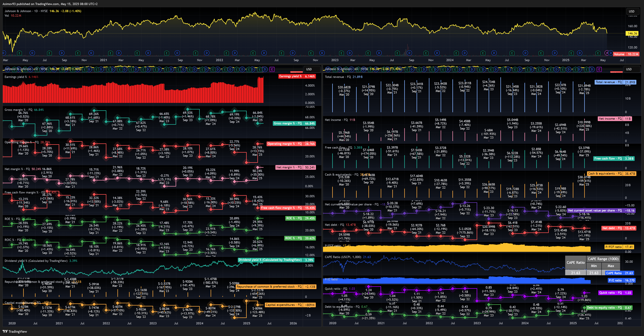The width and height of the screenshot is (644, 336).
Task: Click the red Volume 10.22M axis tag
Action: coord(626,54)
